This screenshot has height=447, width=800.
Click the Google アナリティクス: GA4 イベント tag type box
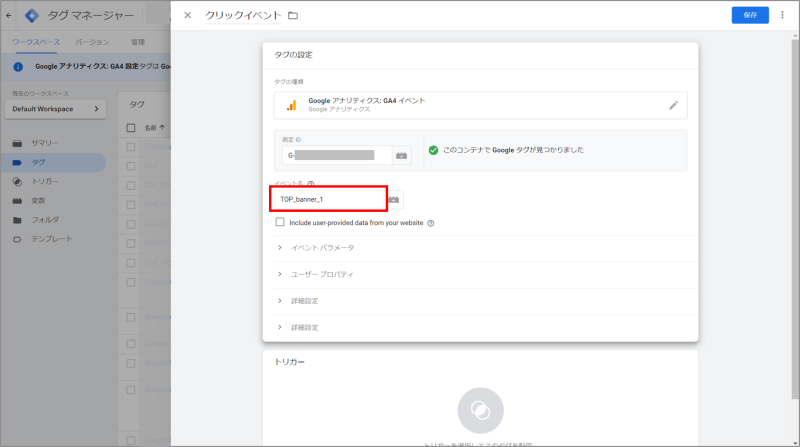point(480,105)
